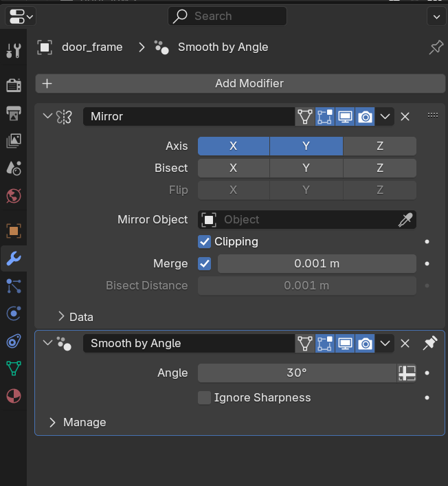
Task: Open the Output properties tab
Action: 14,113
